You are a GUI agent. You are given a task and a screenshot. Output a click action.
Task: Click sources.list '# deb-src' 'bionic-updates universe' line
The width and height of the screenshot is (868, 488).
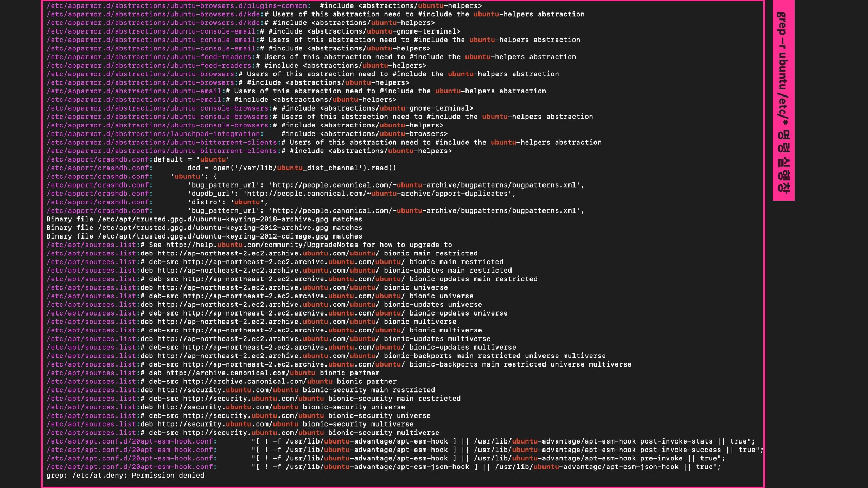click(277, 313)
